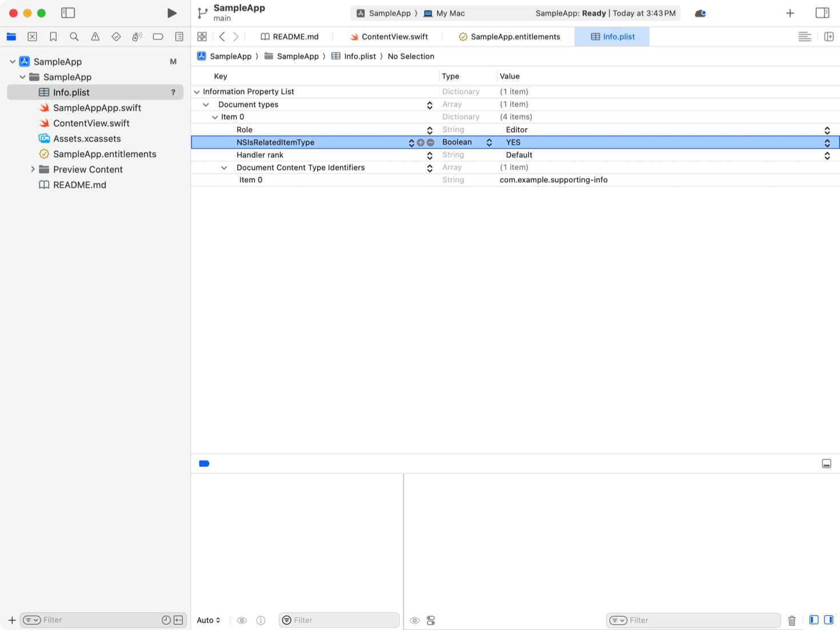The image size is (840, 630).
Task: Click the navigator Filter text field
Action: click(100, 620)
